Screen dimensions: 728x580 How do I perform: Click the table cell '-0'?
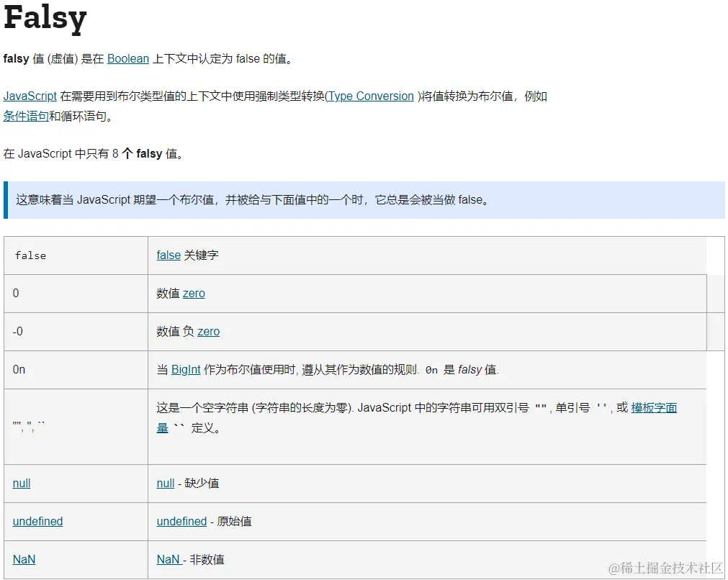point(76,332)
